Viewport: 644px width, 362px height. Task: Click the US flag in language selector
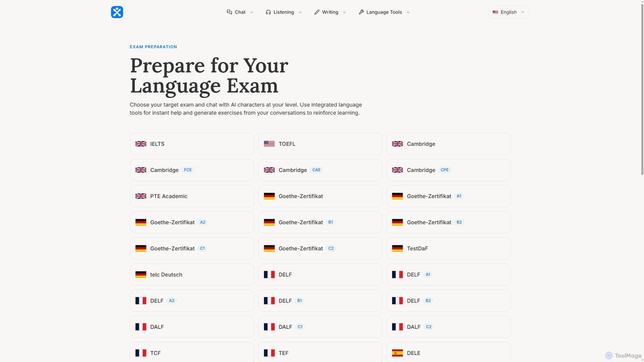point(496,12)
